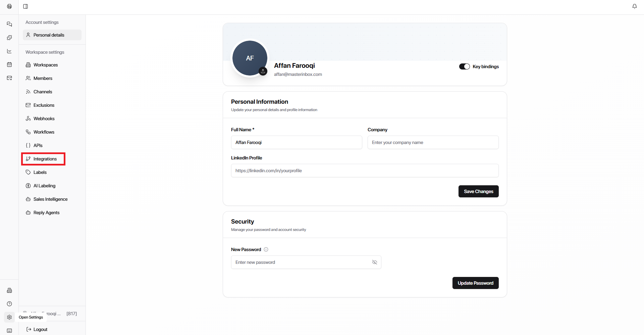Click the help question mark icon

point(9,304)
